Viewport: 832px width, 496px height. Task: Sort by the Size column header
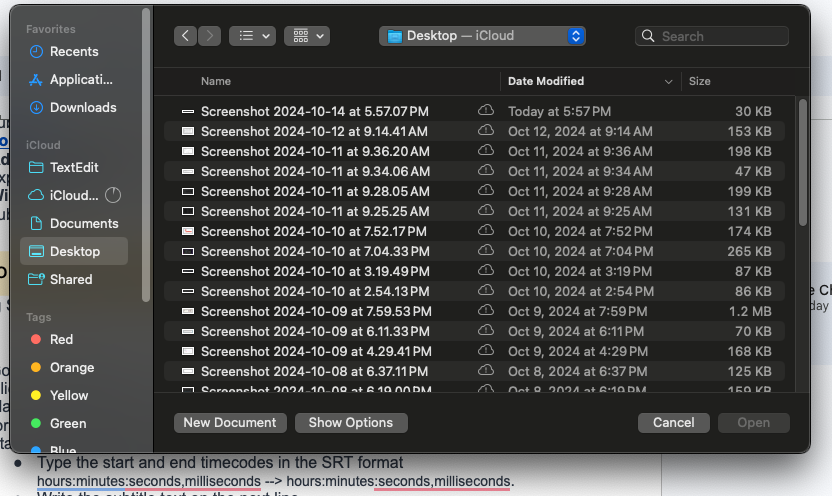[x=699, y=81]
